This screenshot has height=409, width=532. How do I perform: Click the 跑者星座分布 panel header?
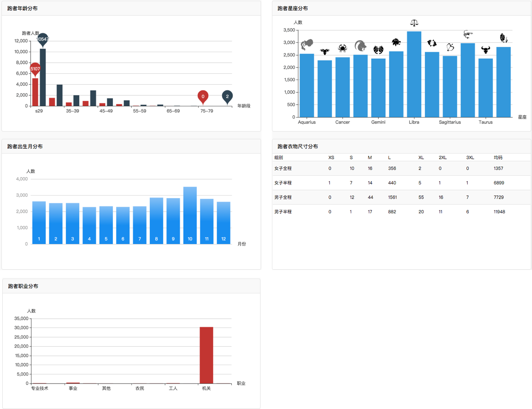293,9
